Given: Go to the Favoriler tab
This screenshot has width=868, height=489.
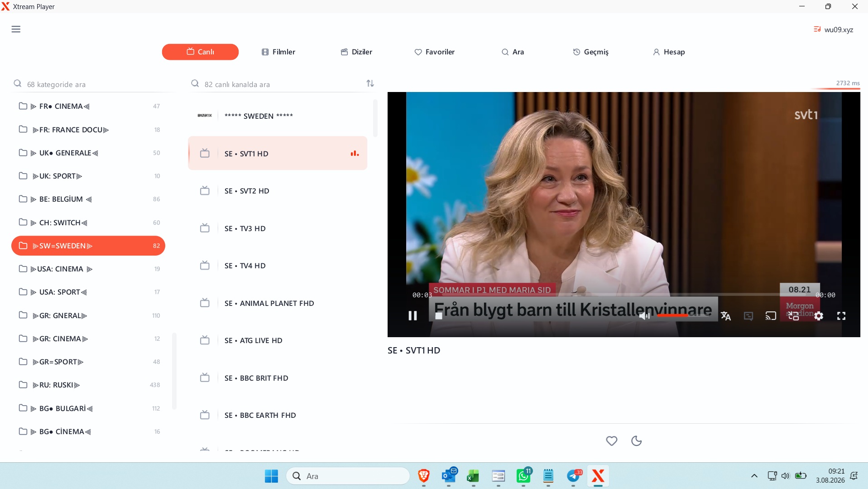Looking at the screenshot, I should coord(435,52).
